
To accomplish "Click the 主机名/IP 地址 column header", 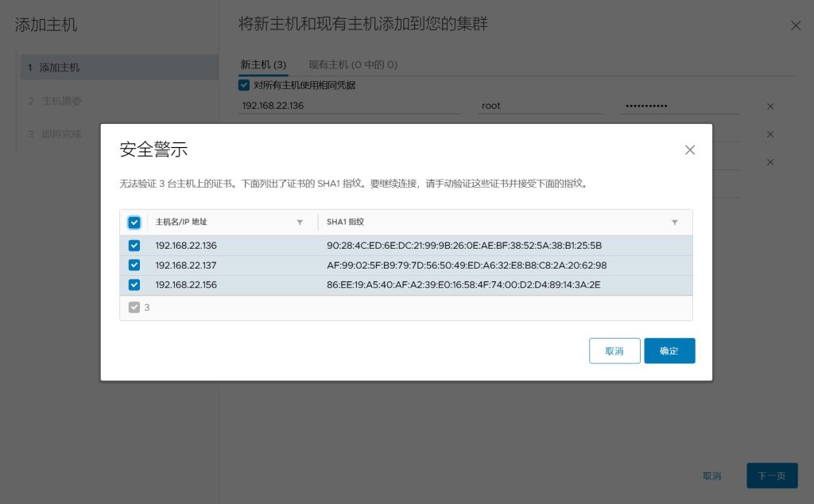I will pyautogui.click(x=181, y=222).
